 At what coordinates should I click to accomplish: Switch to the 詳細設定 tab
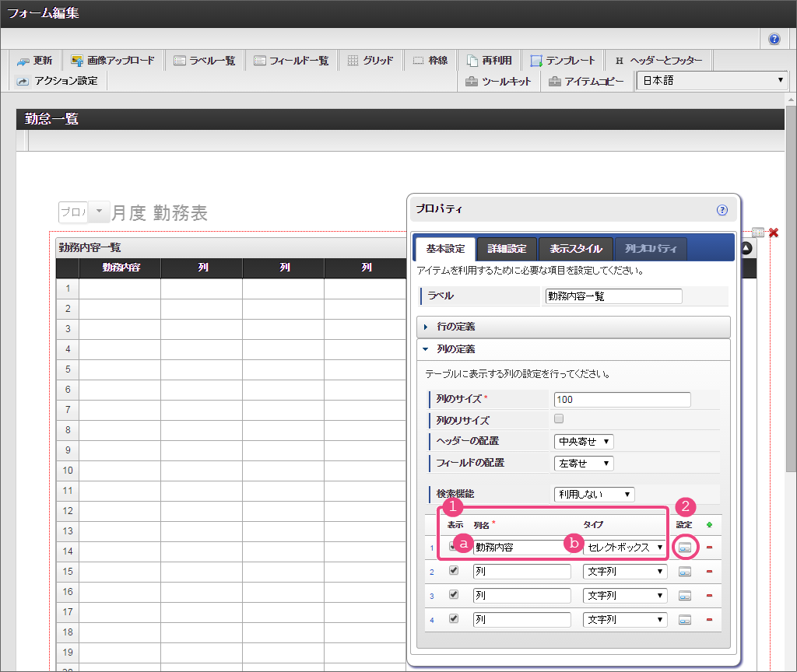[x=507, y=249]
